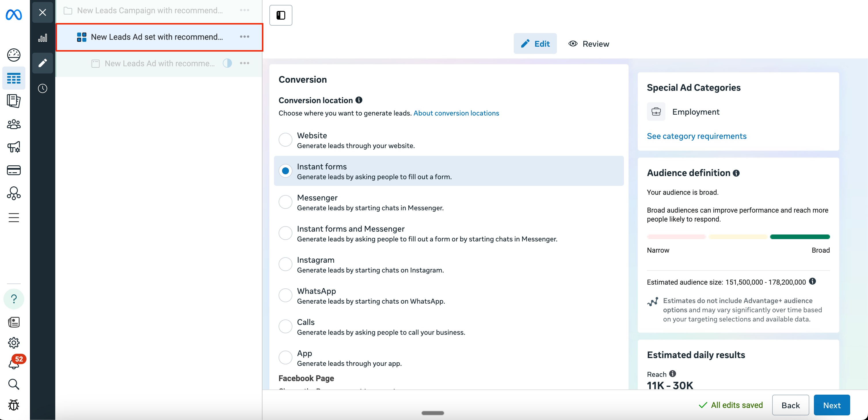Close the editing panel with X
This screenshot has height=420, width=868.
(43, 12)
